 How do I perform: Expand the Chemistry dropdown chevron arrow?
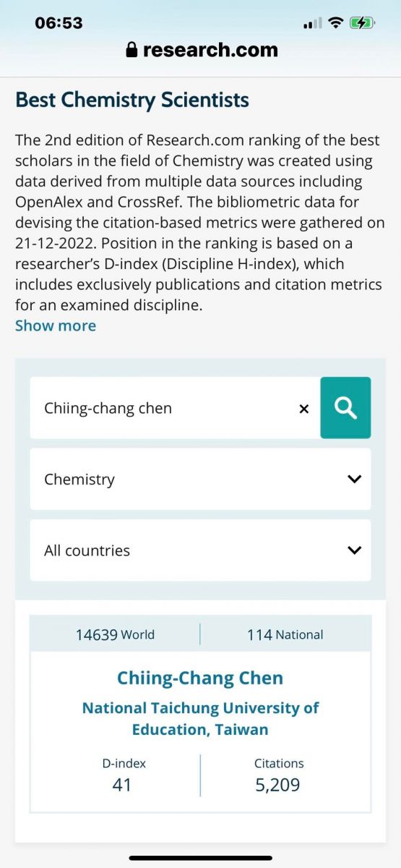[x=354, y=479]
